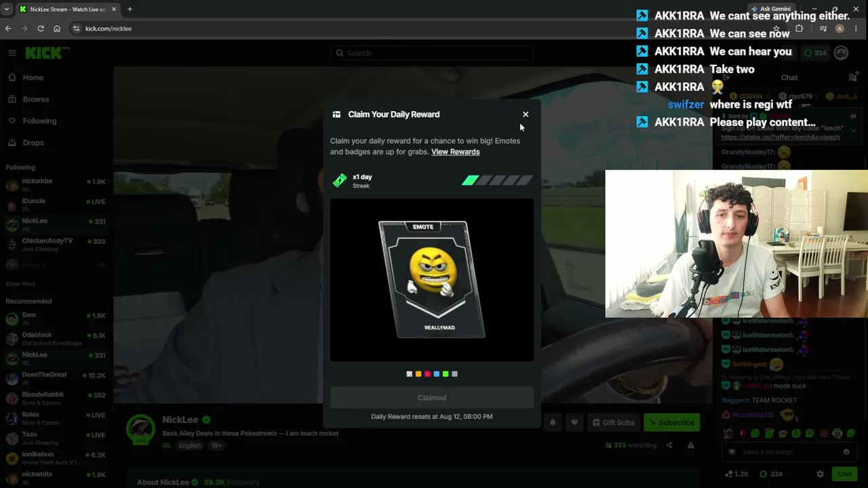Open Sam in Recommended channels

tap(56, 319)
